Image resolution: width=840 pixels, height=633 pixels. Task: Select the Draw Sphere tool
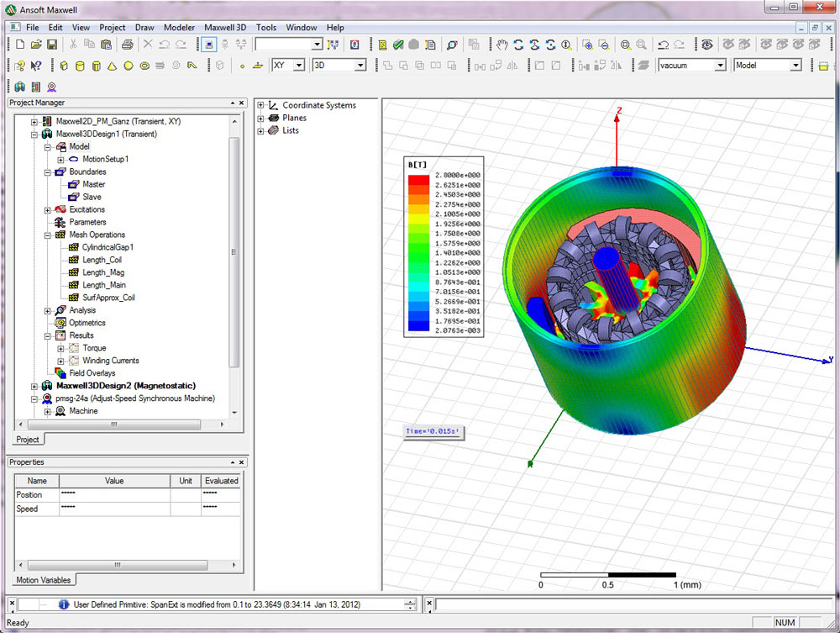(x=127, y=65)
